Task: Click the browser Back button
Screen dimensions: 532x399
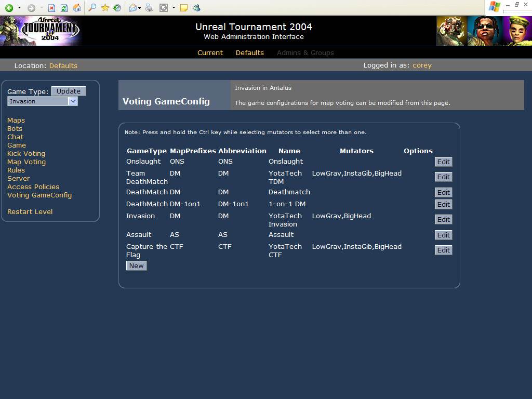Action: (9, 8)
